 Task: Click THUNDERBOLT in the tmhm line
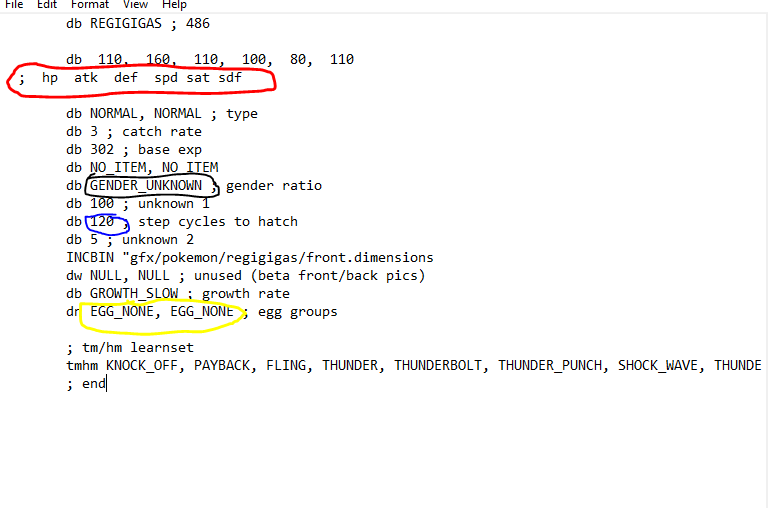click(x=438, y=366)
